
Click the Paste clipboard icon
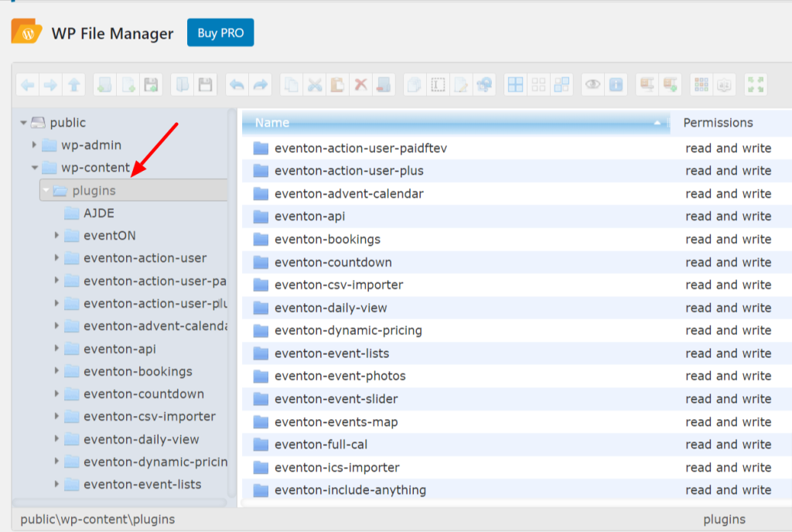(x=337, y=85)
